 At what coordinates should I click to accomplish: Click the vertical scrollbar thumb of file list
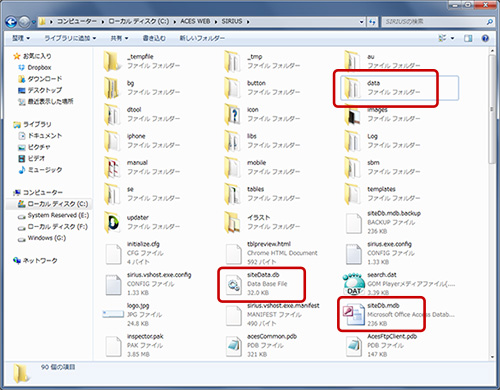pyautogui.click(x=492, y=109)
